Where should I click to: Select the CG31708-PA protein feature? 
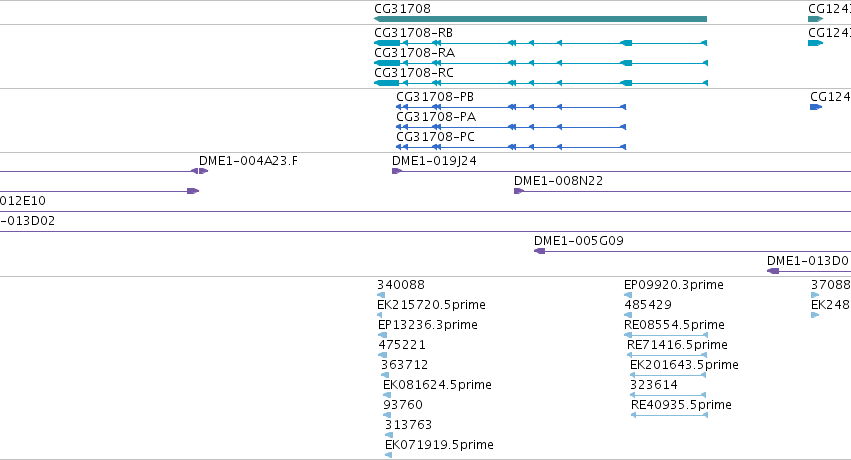coord(511,127)
